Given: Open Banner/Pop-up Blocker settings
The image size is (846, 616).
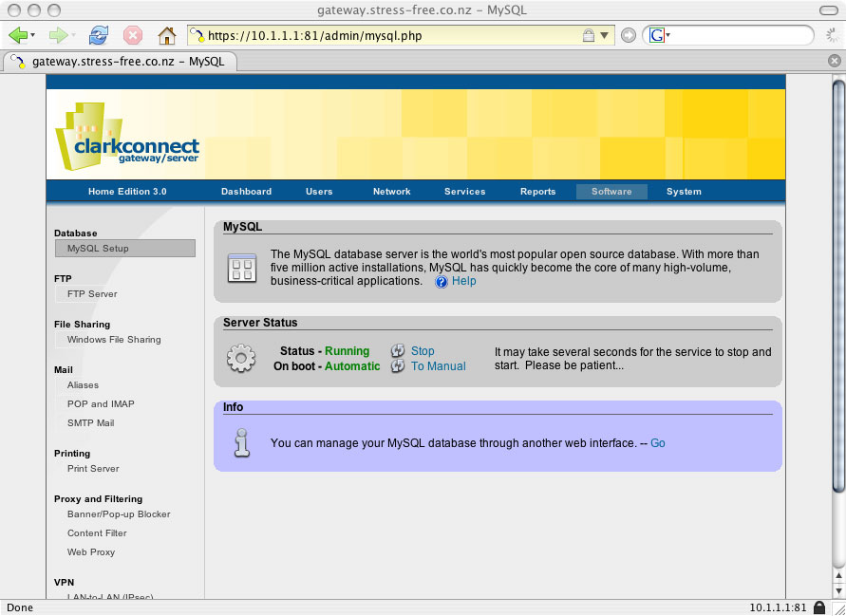Looking at the screenshot, I should [119, 514].
